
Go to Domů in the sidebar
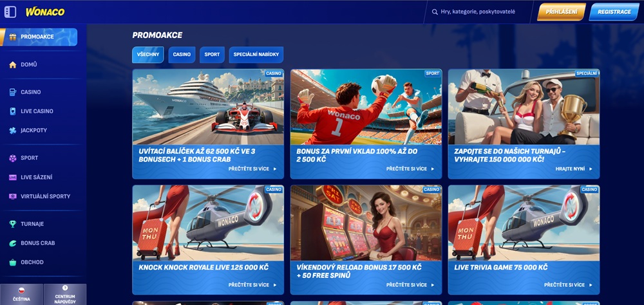click(x=29, y=64)
